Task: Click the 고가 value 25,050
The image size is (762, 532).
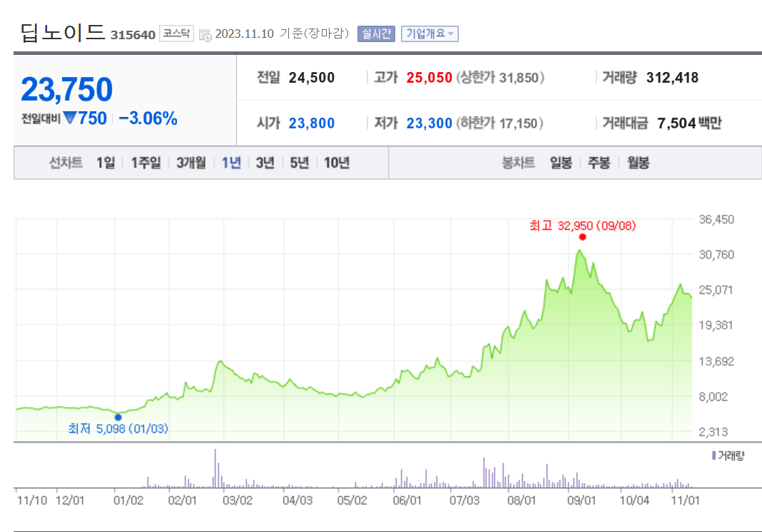Action: [x=429, y=78]
